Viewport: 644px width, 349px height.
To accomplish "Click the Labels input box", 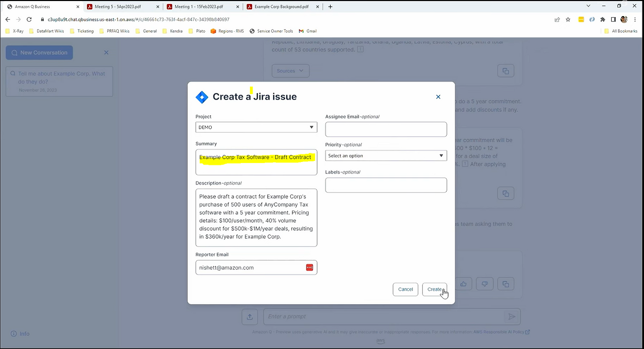I will click(386, 185).
